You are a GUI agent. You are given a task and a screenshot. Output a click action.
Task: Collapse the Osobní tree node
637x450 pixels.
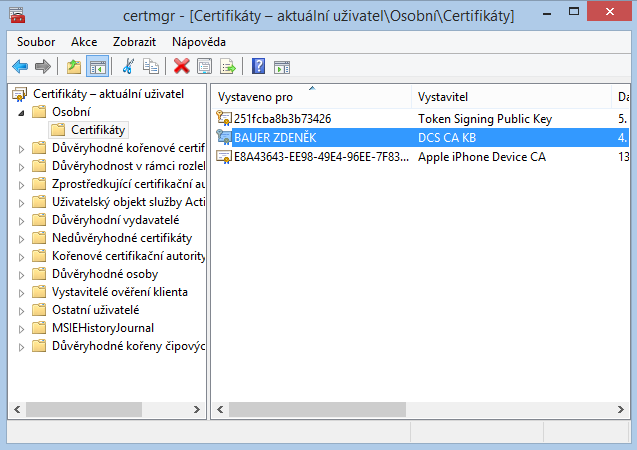[22, 112]
